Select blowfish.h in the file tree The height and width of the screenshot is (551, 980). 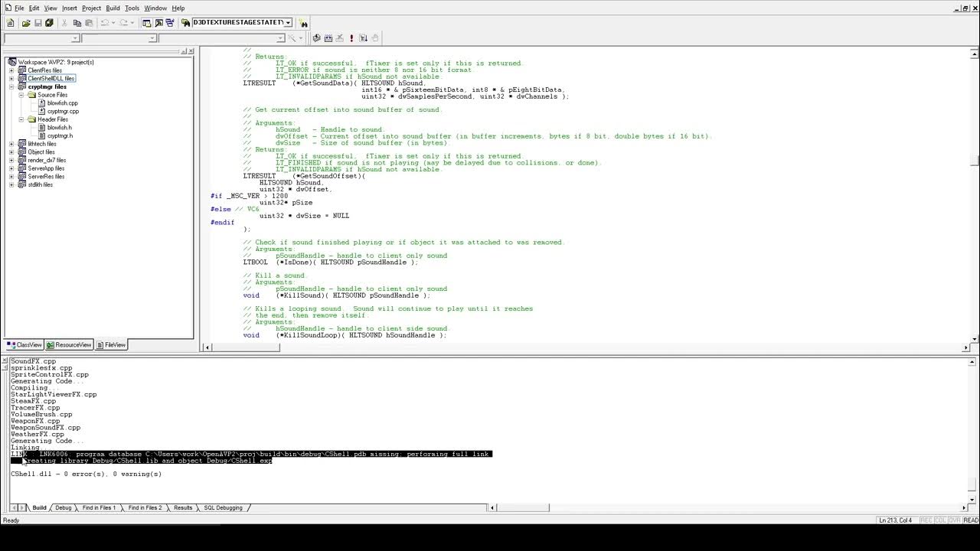pyautogui.click(x=59, y=128)
